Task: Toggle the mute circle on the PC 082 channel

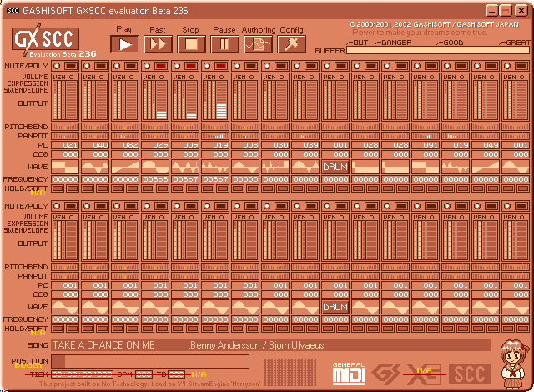Action: (x=117, y=66)
